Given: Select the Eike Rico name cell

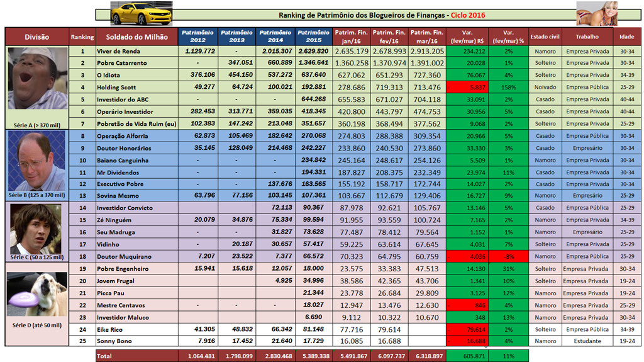Looking at the screenshot, I should tap(110, 329).
